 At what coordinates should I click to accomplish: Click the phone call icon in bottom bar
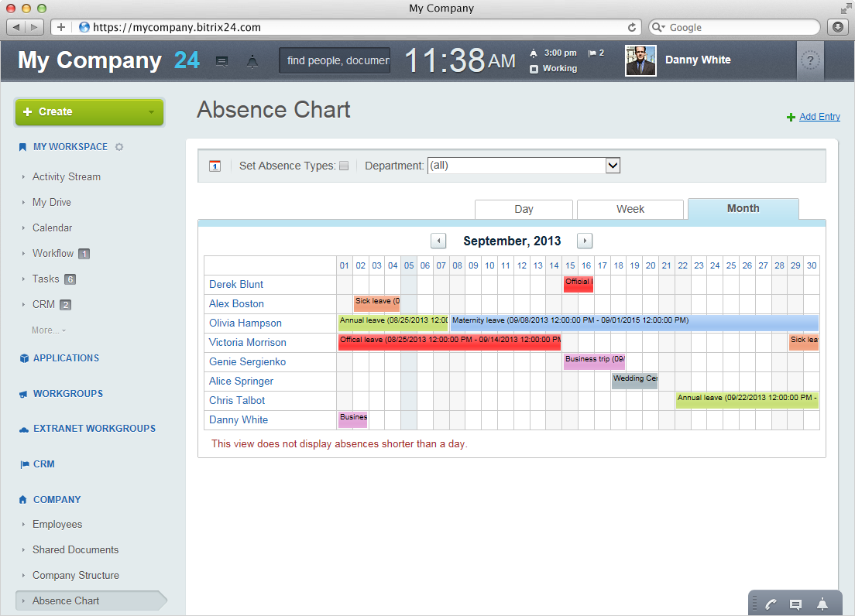point(771,604)
